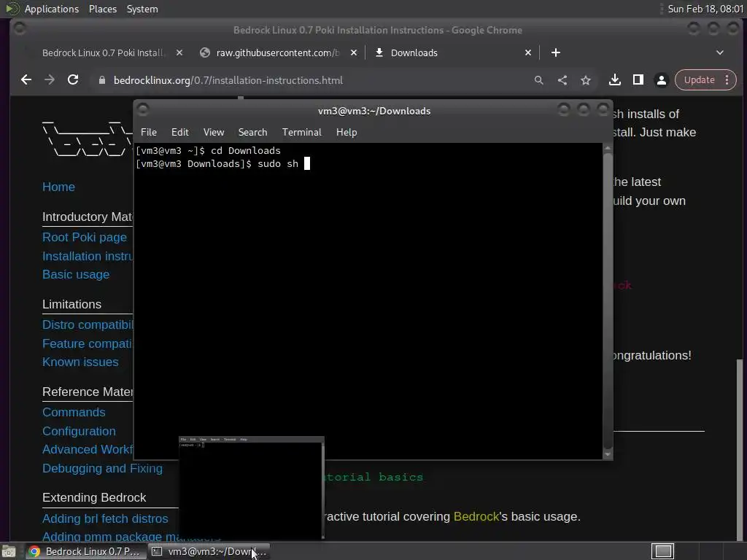Open Distro compatibility link
This screenshot has height=560, width=747.
click(88, 324)
